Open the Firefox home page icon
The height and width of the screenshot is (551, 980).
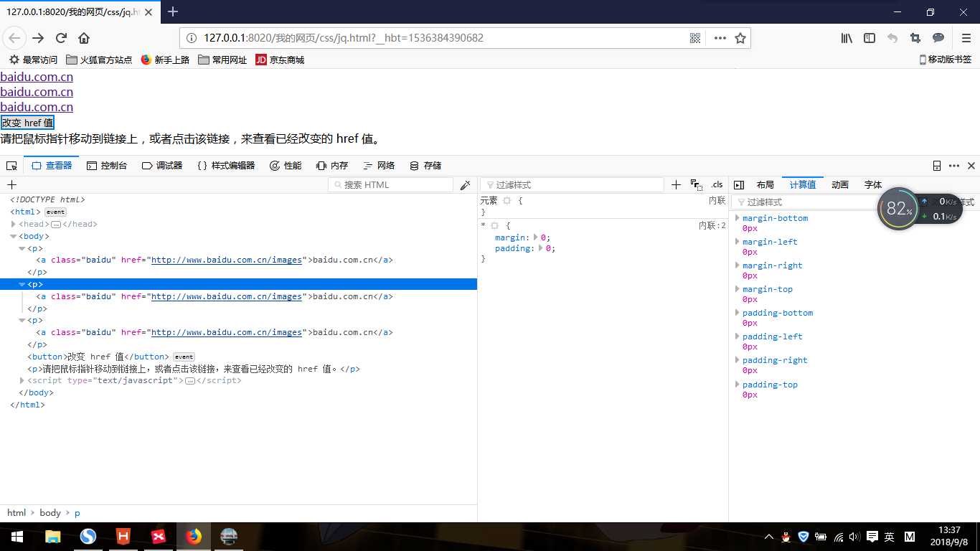84,38
